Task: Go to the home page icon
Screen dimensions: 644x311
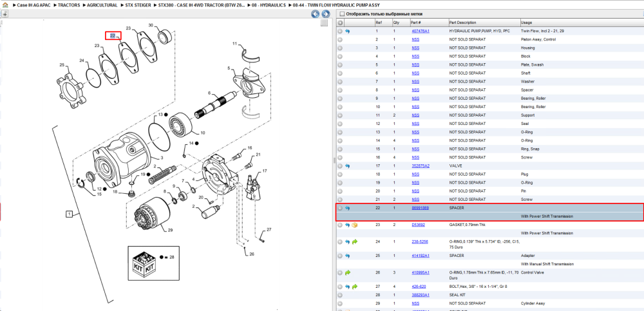Action: pos(5,5)
